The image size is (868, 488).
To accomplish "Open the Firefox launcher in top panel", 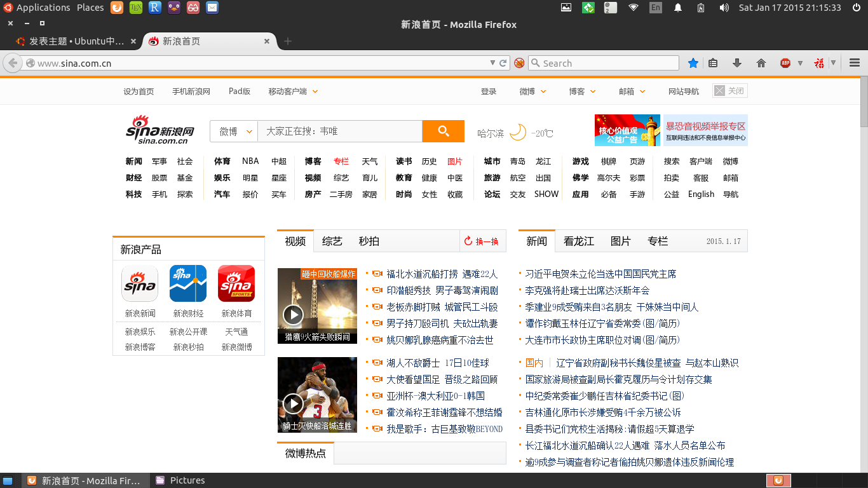I will [117, 8].
